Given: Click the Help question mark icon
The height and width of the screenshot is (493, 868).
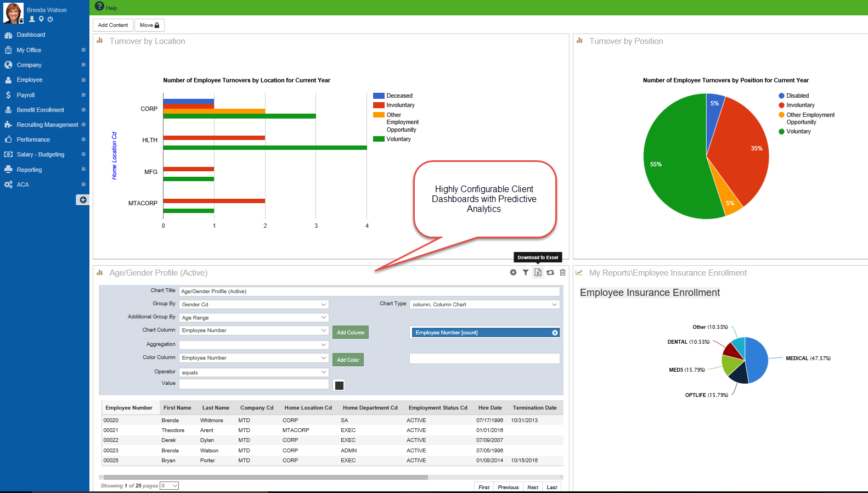Looking at the screenshot, I should click(99, 6).
